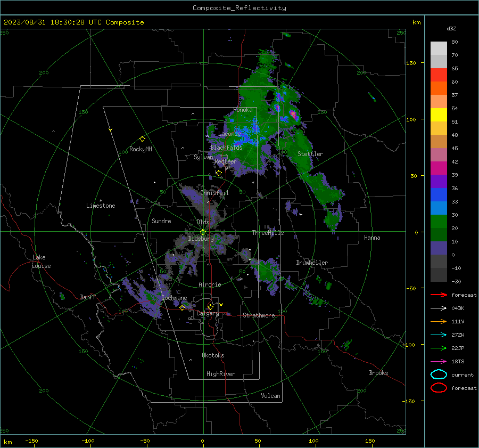Click the Limestone label
The width and height of the screenshot is (479, 448).
point(101,206)
